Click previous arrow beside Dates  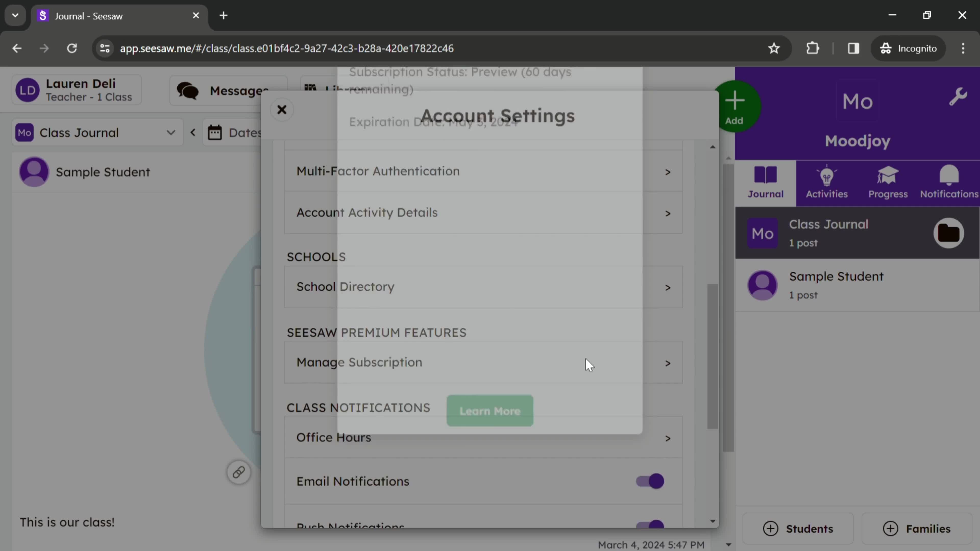coord(193,133)
